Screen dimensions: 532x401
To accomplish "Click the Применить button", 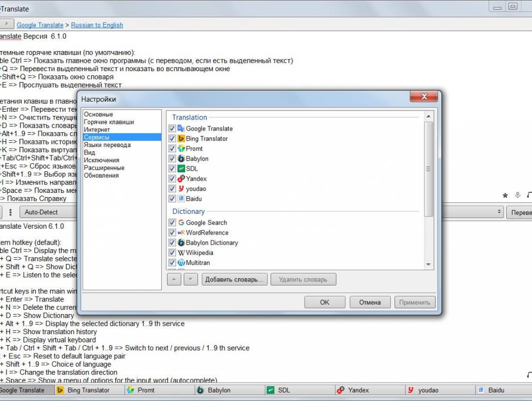I will coord(415,302).
